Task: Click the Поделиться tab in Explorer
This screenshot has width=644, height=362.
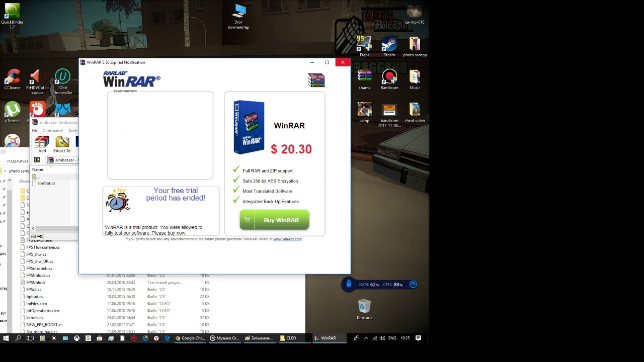Action: (x=18, y=161)
